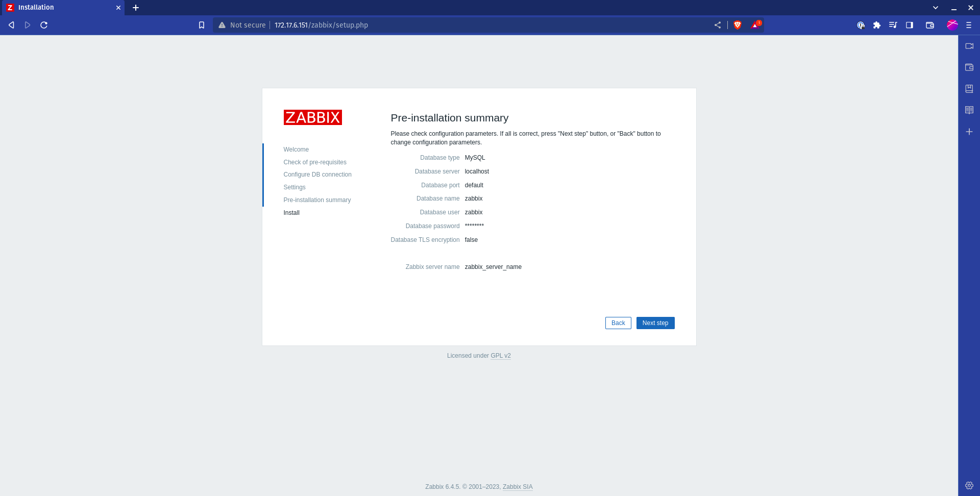This screenshot has height=496, width=980.
Task: Open Brave Shields lion icon
Action: 737,25
